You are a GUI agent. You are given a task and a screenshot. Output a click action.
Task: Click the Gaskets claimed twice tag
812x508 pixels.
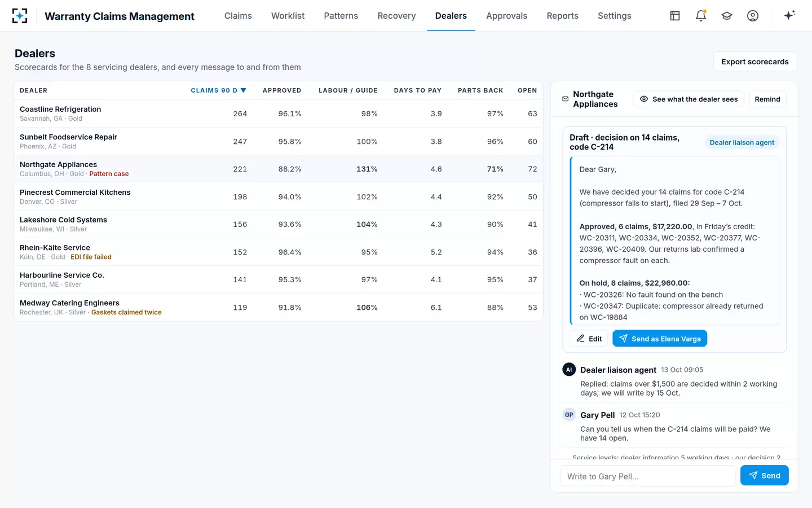coord(126,312)
